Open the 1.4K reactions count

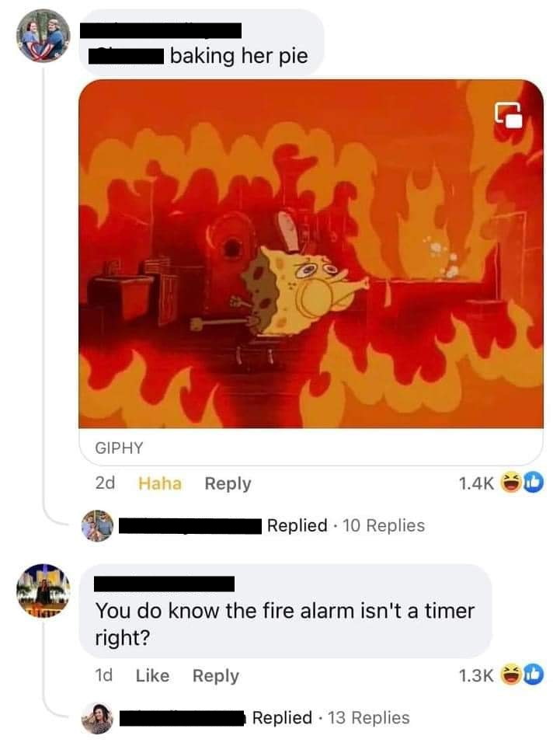(476, 483)
